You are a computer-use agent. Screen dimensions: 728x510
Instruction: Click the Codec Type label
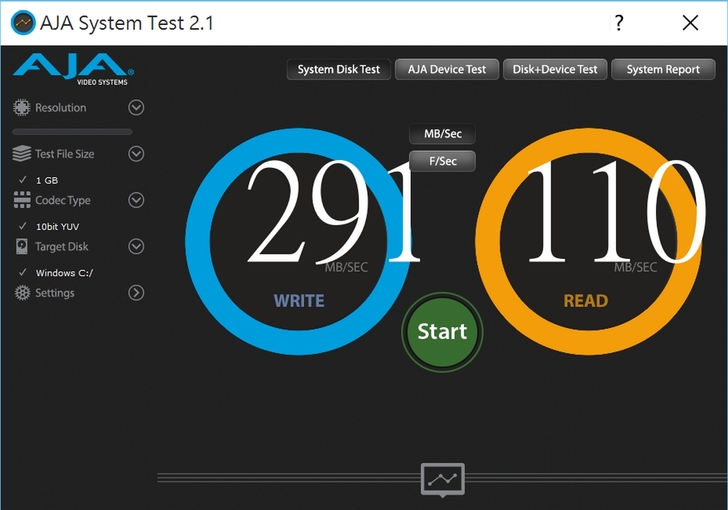[x=63, y=200]
